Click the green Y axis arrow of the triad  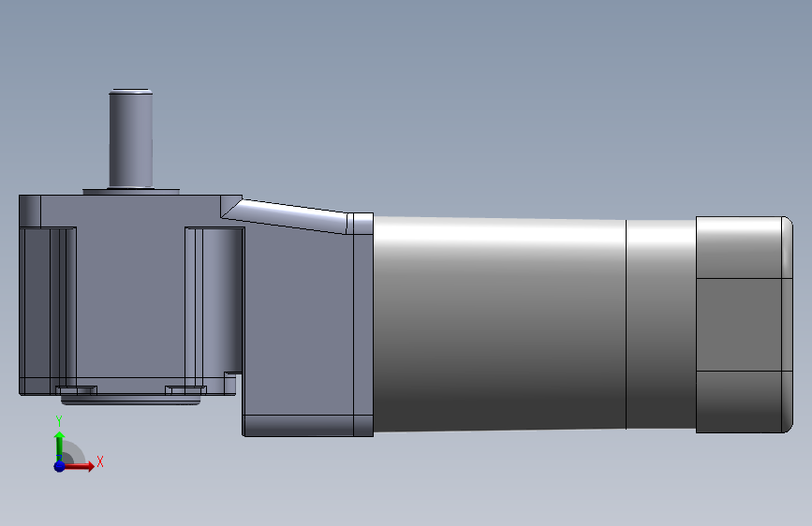[x=59, y=444]
